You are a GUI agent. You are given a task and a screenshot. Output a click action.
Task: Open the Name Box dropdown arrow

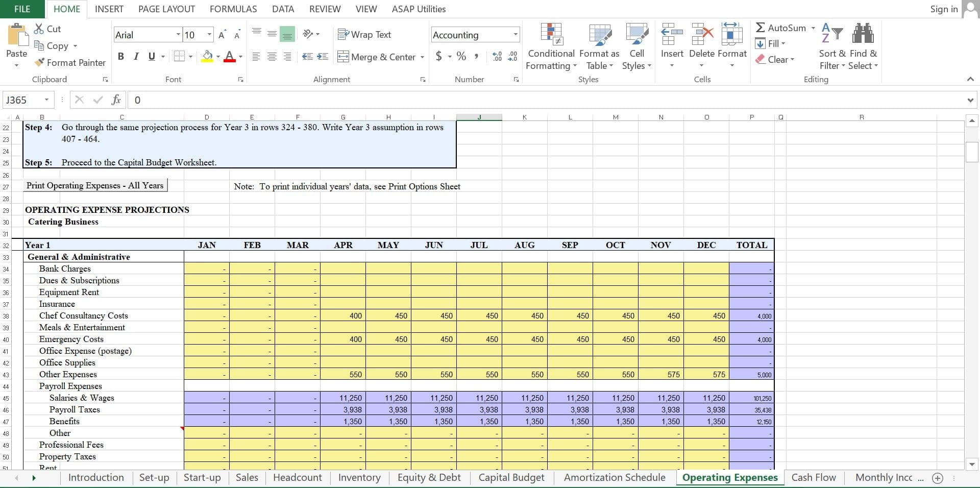[x=46, y=100]
